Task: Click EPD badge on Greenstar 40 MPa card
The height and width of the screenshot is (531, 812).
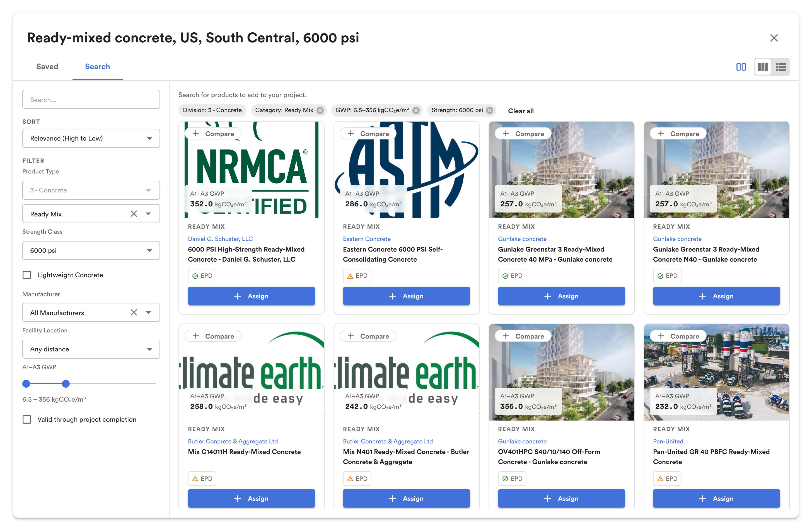Action: [x=512, y=276]
